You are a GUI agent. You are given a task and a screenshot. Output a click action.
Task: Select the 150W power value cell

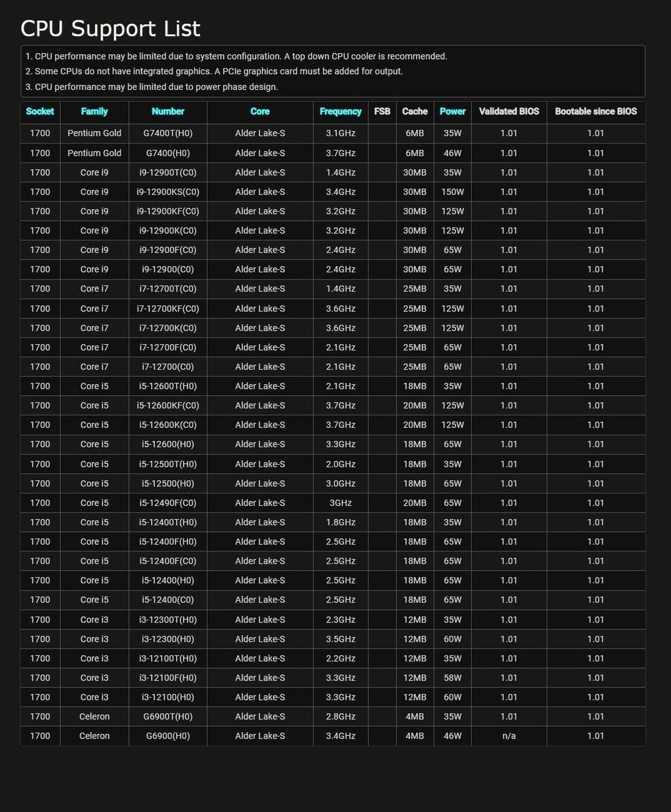pos(453,192)
